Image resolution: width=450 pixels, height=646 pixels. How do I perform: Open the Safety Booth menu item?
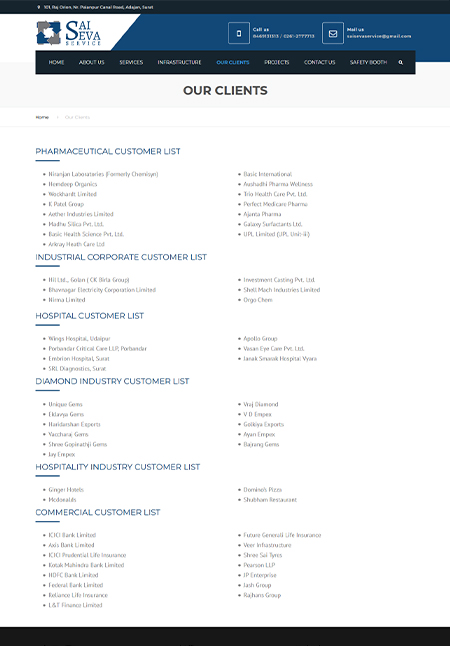pos(368,63)
